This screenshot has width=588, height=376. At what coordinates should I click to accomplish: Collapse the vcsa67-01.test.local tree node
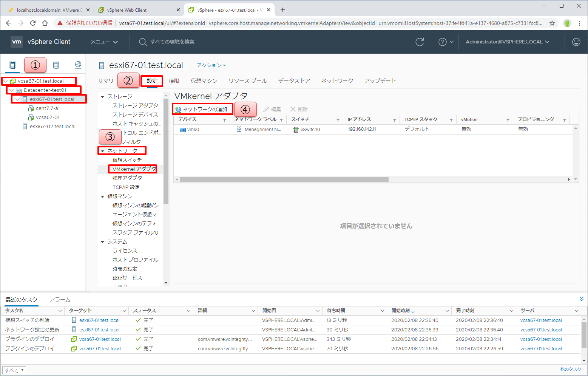[x=6, y=81]
